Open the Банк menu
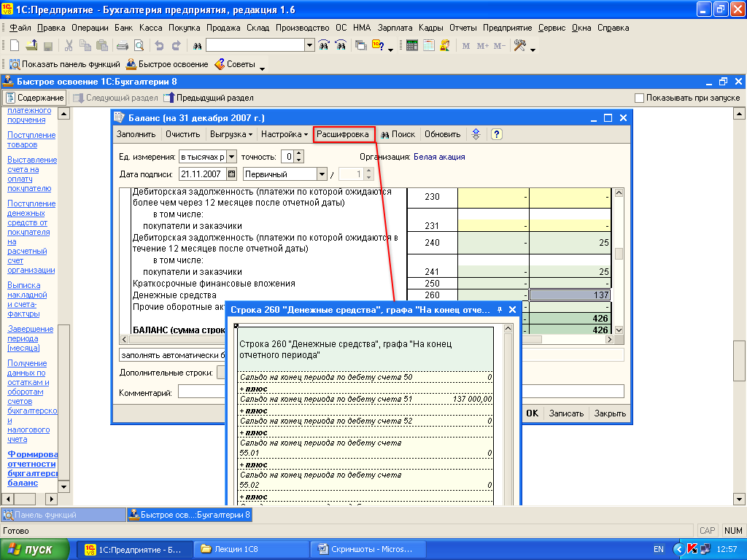The image size is (747, 560). pos(124,28)
